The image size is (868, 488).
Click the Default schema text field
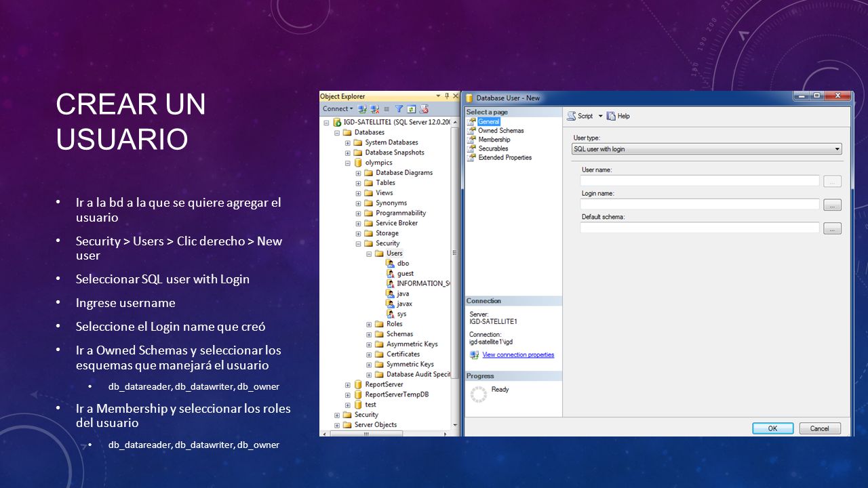coord(700,228)
